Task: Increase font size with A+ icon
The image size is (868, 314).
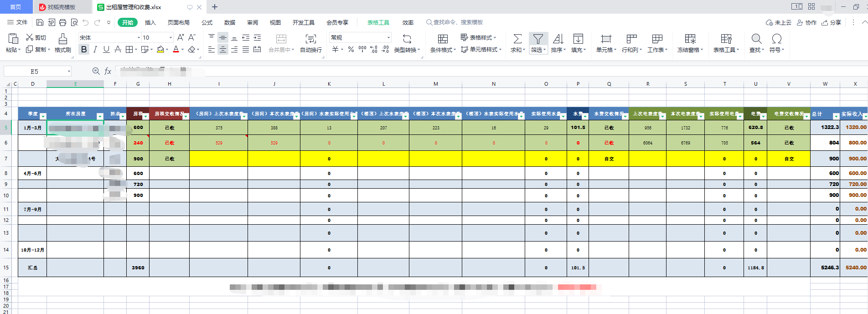Action: pos(181,37)
